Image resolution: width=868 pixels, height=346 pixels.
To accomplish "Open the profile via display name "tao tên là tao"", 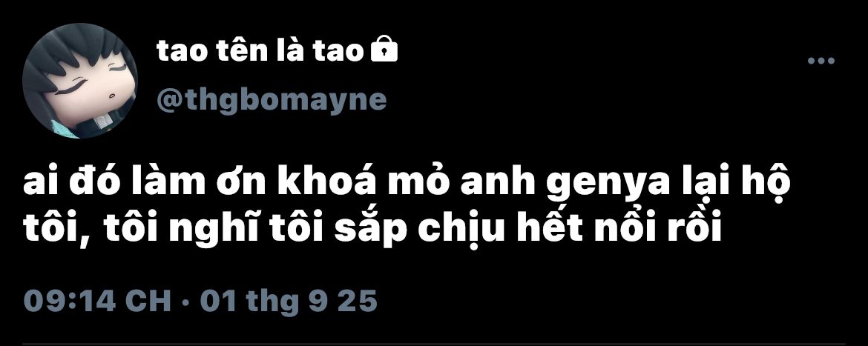I will tap(260, 51).
